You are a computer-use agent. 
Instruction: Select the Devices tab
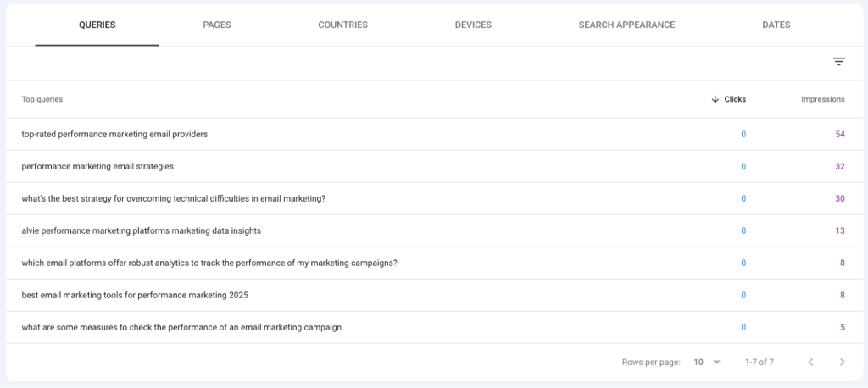click(x=473, y=25)
